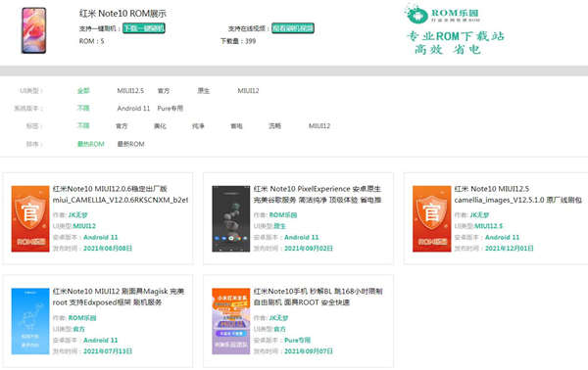Click UI类型 原生 on the PixelExperience card
This screenshot has height=370, width=588.
(279, 226)
